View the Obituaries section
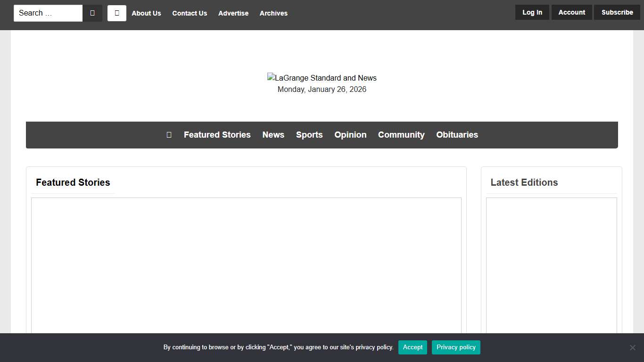This screenshot has width=644, height=362. click(457, 135)
